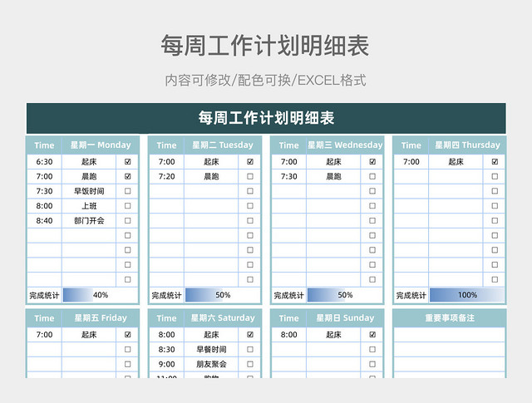Click Thursday's 完成统计 label

click(411, 296)
